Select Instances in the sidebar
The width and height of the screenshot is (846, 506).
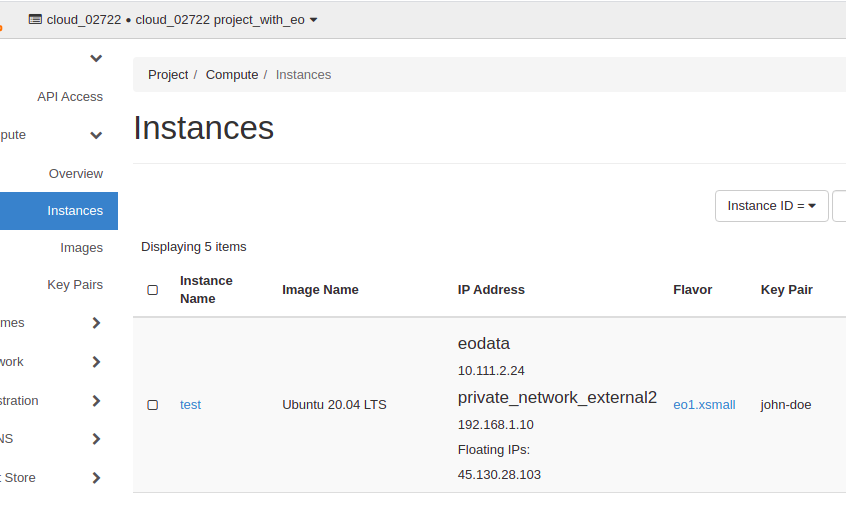click(74, 211)
